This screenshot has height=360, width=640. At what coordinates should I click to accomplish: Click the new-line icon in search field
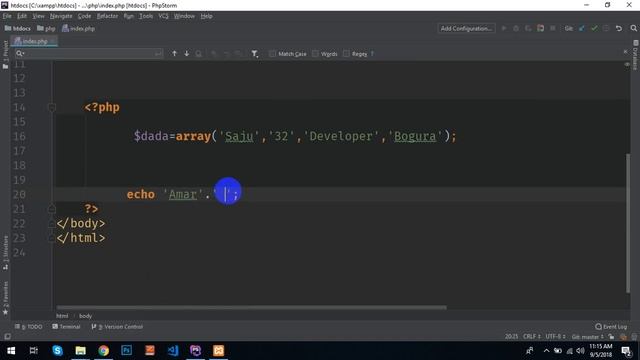tap(158, 53)
